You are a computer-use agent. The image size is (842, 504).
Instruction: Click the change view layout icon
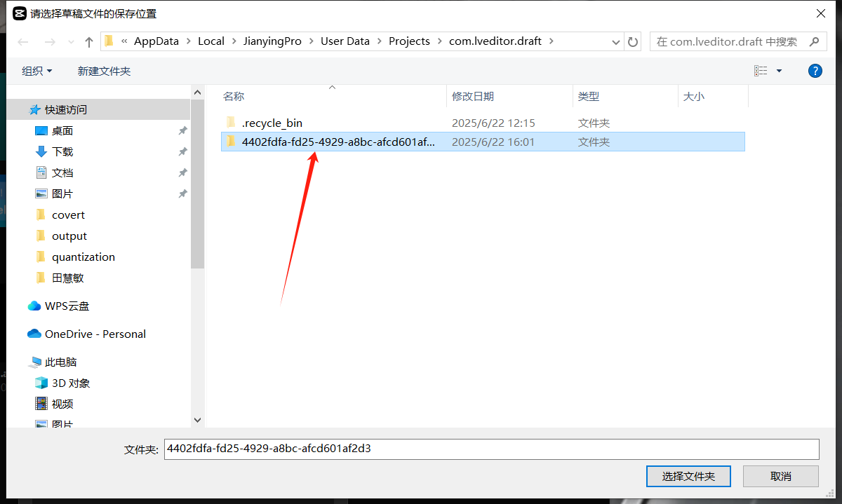(x=761, y=71)
